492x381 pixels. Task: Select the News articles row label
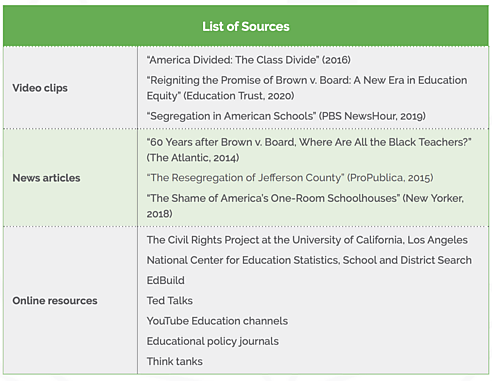(x=46, y=178)
